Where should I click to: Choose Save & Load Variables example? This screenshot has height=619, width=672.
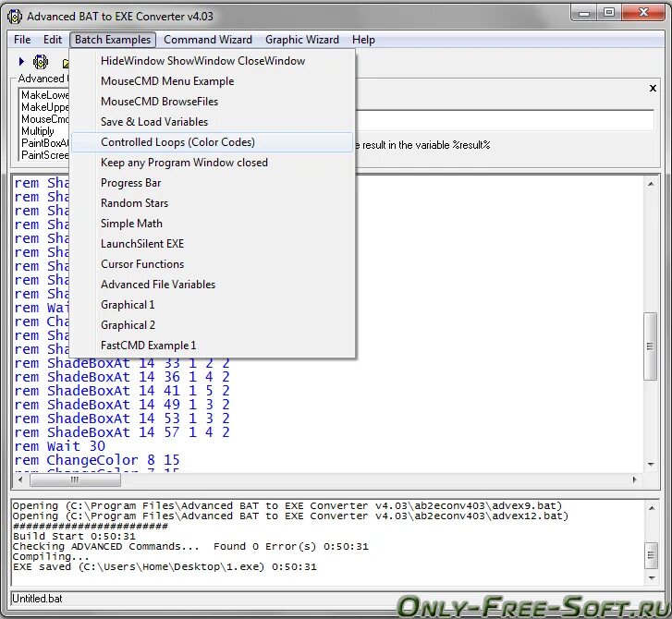(213, 122)
